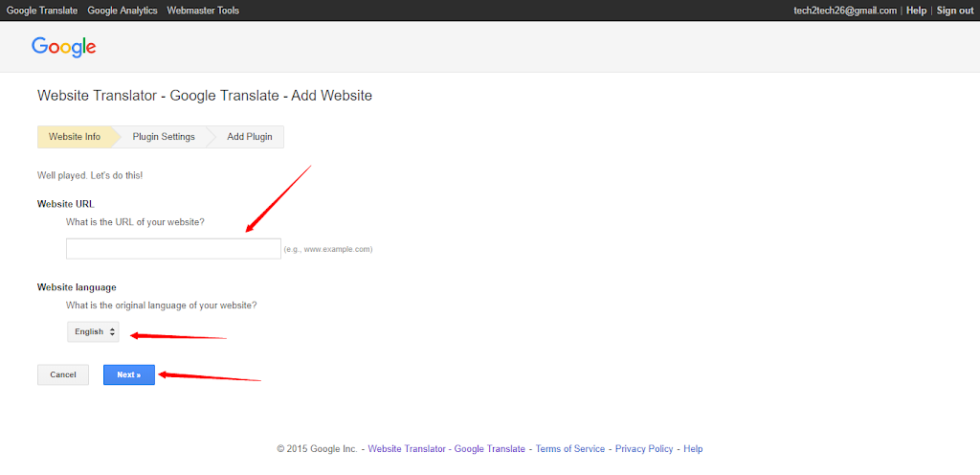Click the Google logo
Image resolution: width=980 pixels, height=475 pixels.
click(x=63, y=47)
